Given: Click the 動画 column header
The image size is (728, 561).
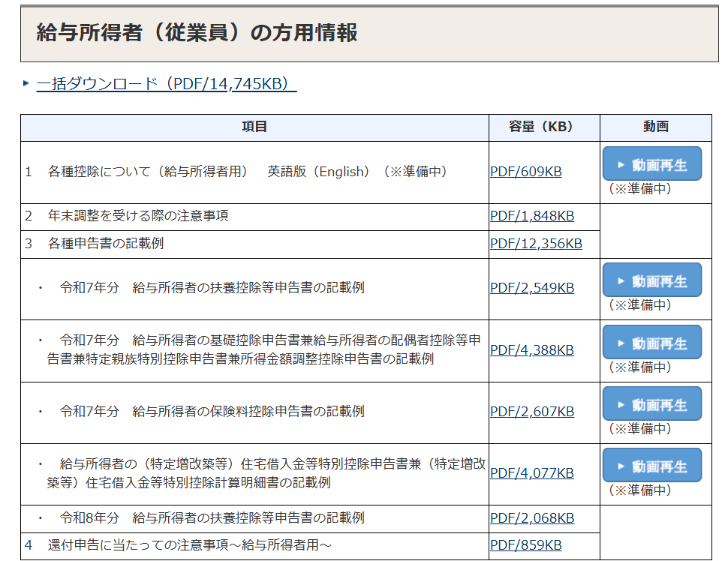Looking at the screenshot, I should pyautogui.click(x=655, y=127).
